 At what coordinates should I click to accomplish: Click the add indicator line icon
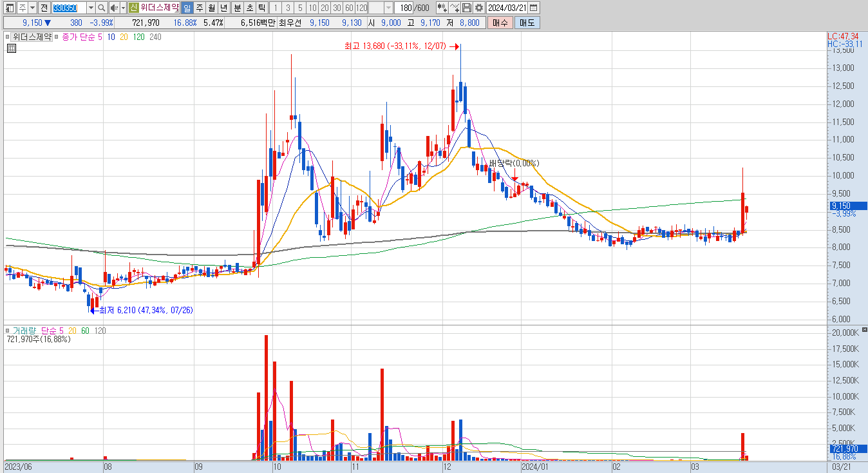455,8
